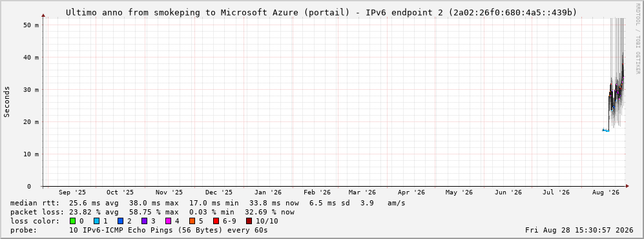Click the orange loss color 5 swatch
644x239 pixels.
pyautogui.click(x=192, y=221)
